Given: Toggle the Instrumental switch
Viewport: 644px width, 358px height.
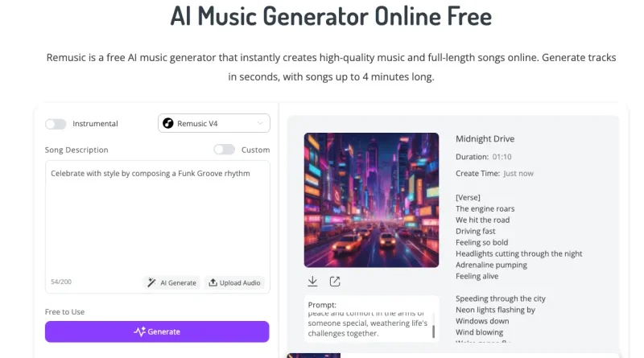Looking at the screenshot, I should (56, 124).
